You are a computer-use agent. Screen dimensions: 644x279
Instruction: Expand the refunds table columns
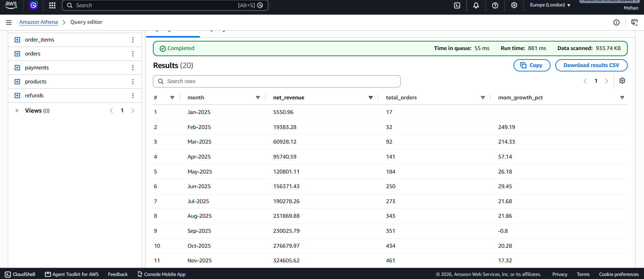click(17, 96)
